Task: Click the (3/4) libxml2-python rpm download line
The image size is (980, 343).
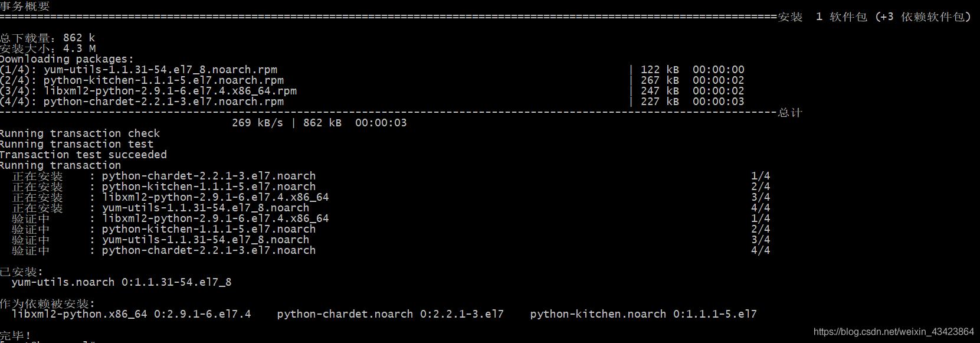Action: pos(148,91)
